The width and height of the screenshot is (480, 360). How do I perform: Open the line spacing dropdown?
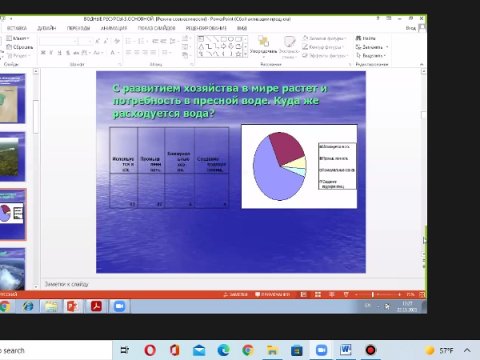[x=173, y=41]
